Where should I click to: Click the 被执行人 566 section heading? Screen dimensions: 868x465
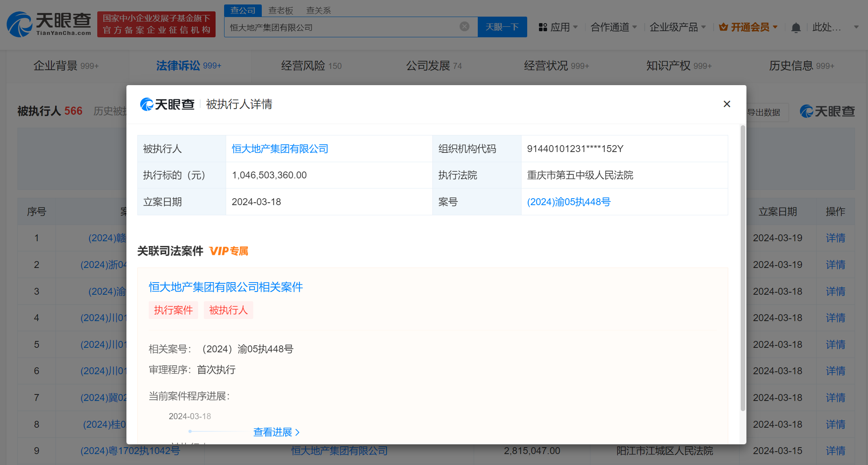pyautogui.click(x=50, y=111)
